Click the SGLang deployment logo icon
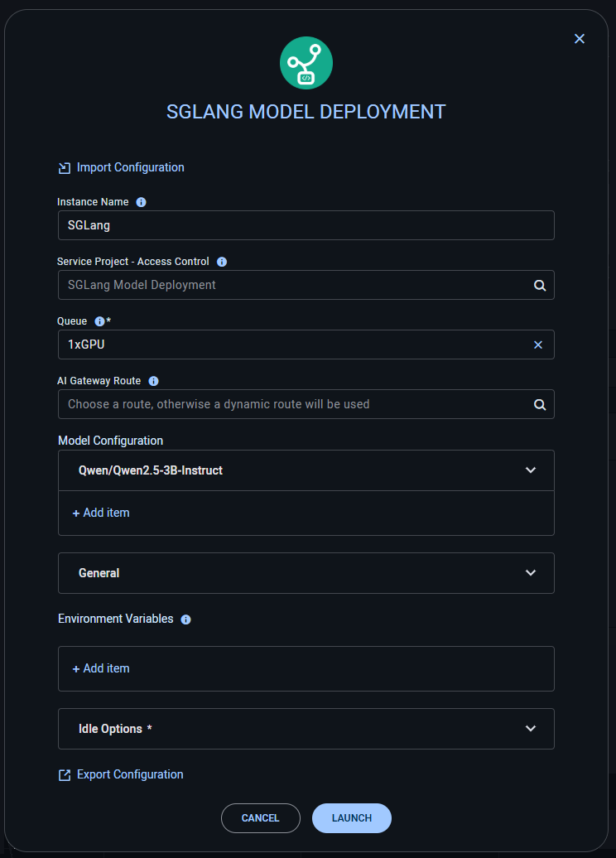 [x=306, y=63]
